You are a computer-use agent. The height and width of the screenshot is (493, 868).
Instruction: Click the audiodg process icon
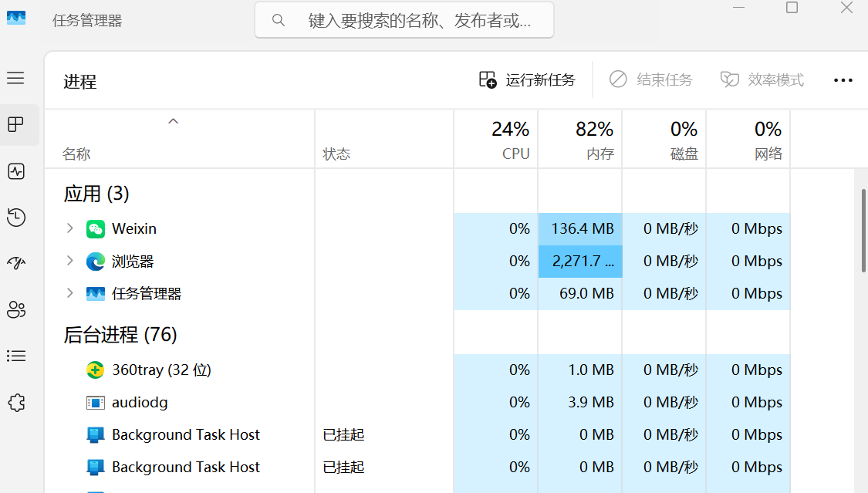click(x=95, y=402)
